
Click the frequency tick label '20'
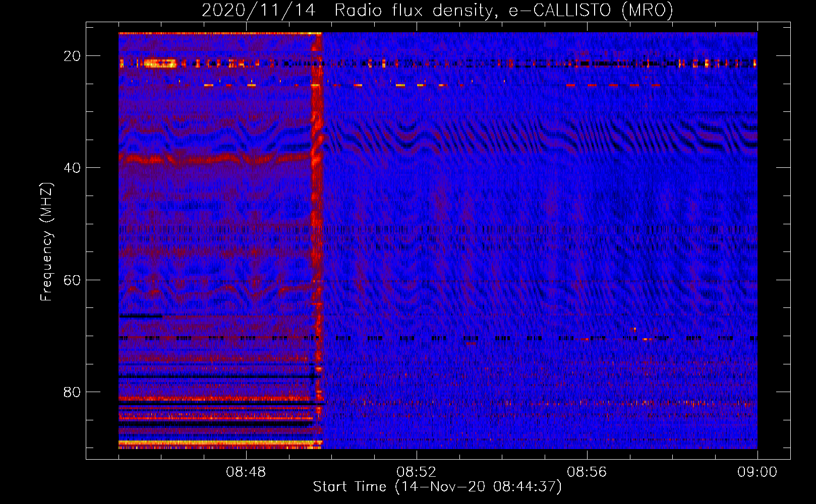point(72,56)
